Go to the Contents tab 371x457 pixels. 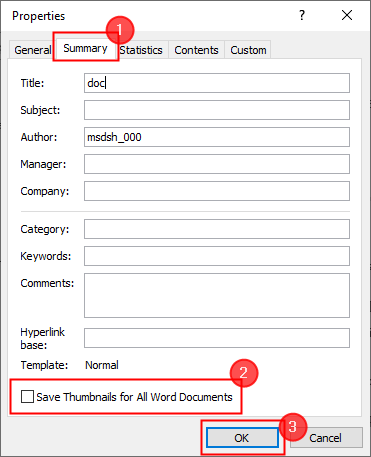point(196,50)
